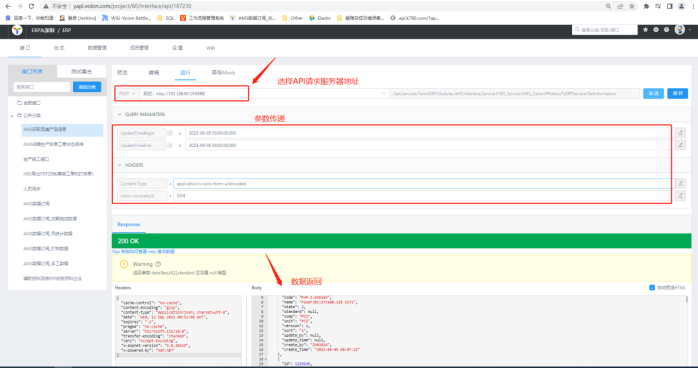The image size is (698, 369).
Task: Click the share page icon in address bar
Action: point(620,6)
